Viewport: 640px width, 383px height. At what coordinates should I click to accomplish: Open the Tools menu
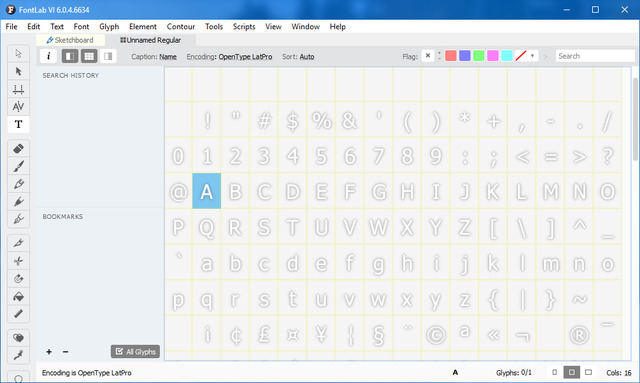214,27
